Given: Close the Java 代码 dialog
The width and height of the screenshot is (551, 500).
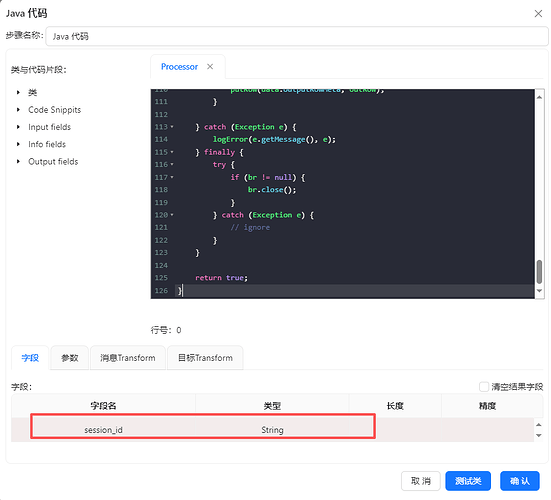Looking at the screenshot, I should point(538,14).
